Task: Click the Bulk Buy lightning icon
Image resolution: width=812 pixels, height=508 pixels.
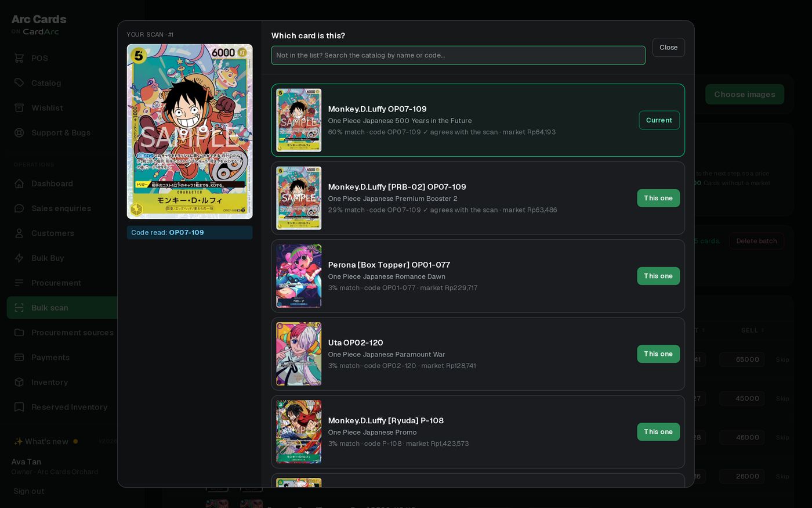Action: pyautogui.click(x=19, y=258)
